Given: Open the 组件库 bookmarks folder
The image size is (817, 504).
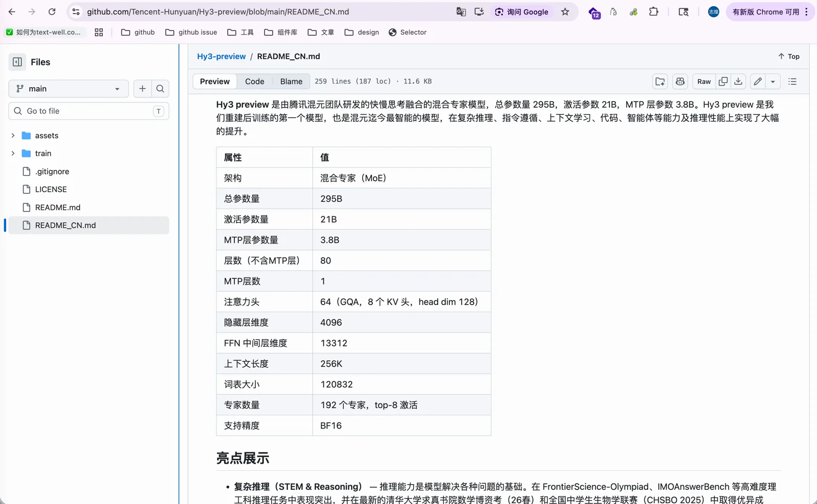Looking at the screenshot, I should tap(281, 32).
